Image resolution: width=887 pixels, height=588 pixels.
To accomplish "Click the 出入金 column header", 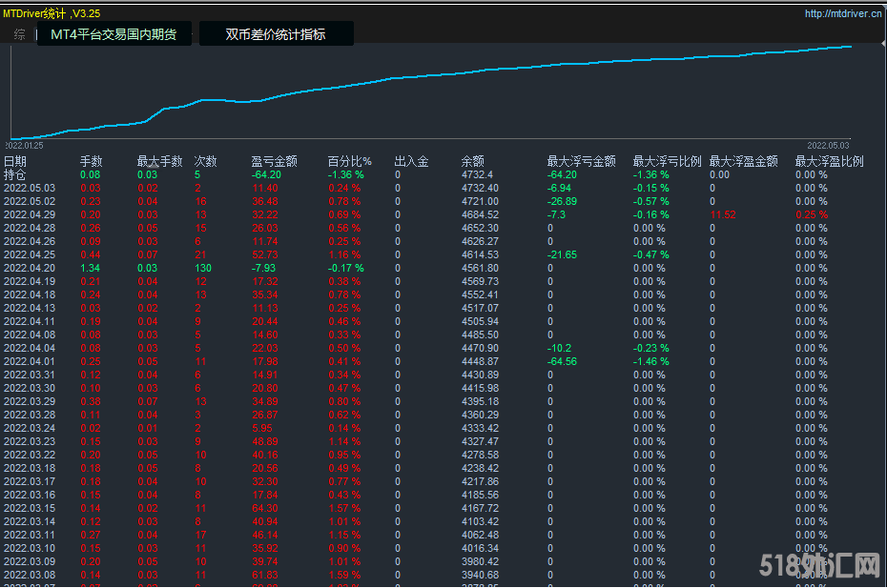I will [411, 162].
